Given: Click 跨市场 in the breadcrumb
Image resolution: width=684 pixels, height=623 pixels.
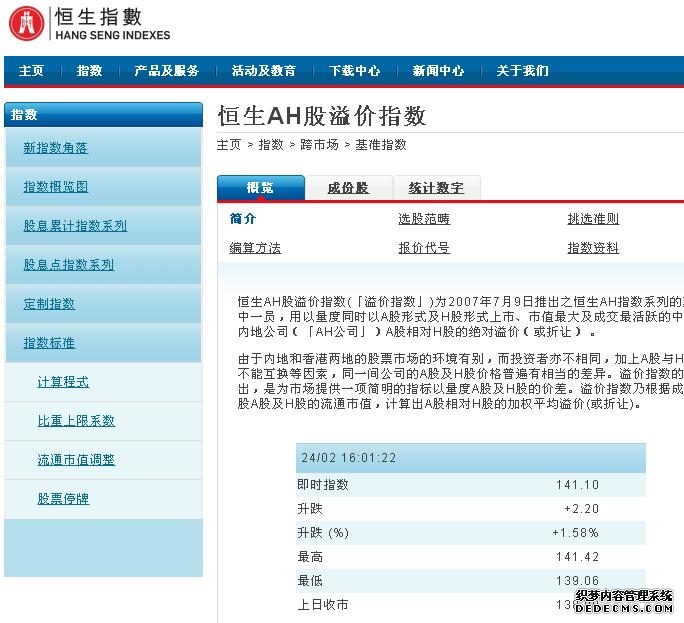Looking at the screenshot, I should point(319,145).
